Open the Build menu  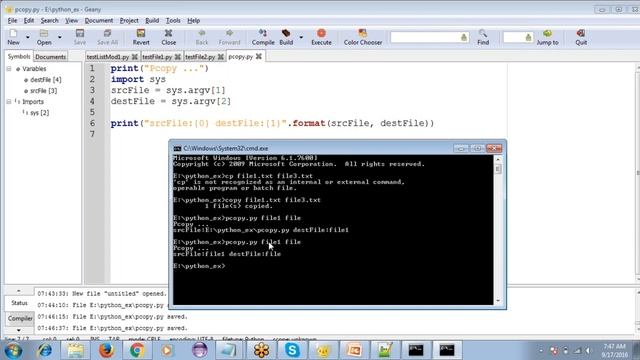[x=152, y=20]
